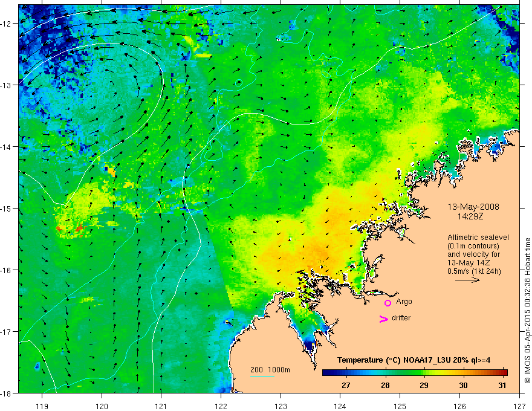Click the '124' longitude axis label
The image size is (532, 411).
pyautogui.click(x=340, y=406)
